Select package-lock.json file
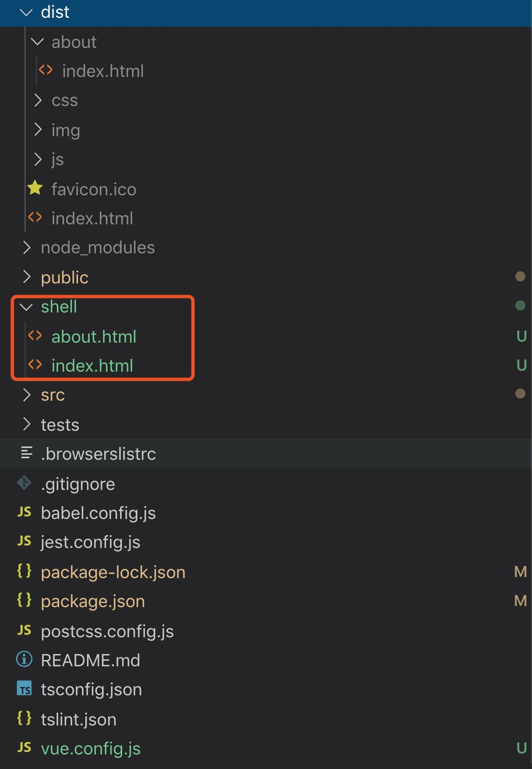The image size is (532, 769). pos(113,572)
